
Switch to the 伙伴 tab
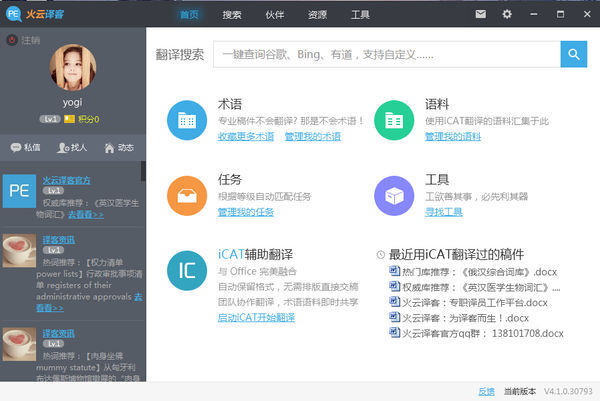click(x=275, y=15)
